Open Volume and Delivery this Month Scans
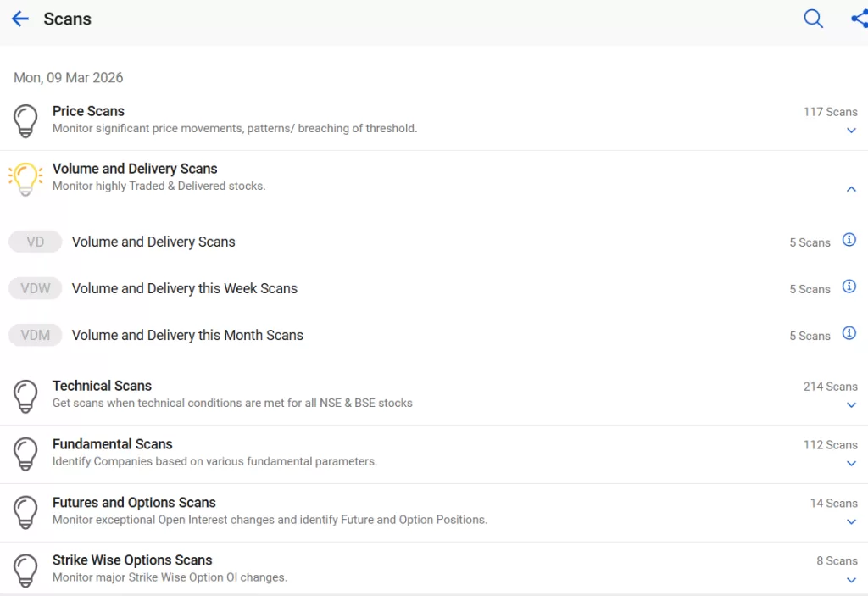Screen dimensions: 868x596 pyautogui.click(x=187, y=335)
